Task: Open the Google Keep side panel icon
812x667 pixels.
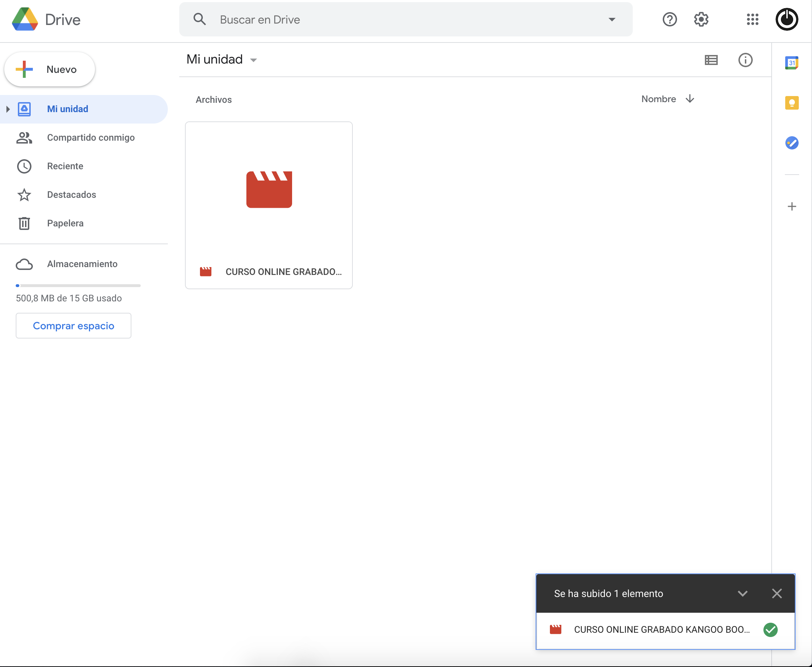Action: pyautogui.click(x=791, y=103)
